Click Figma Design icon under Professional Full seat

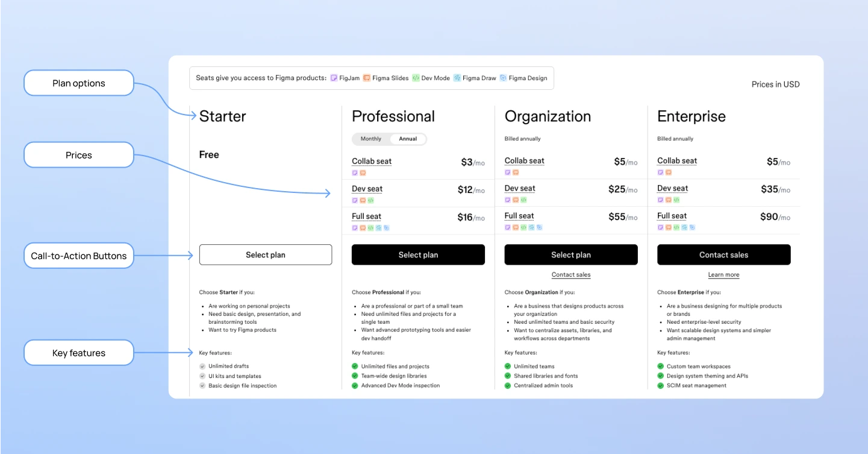click(x=386, y=228)
